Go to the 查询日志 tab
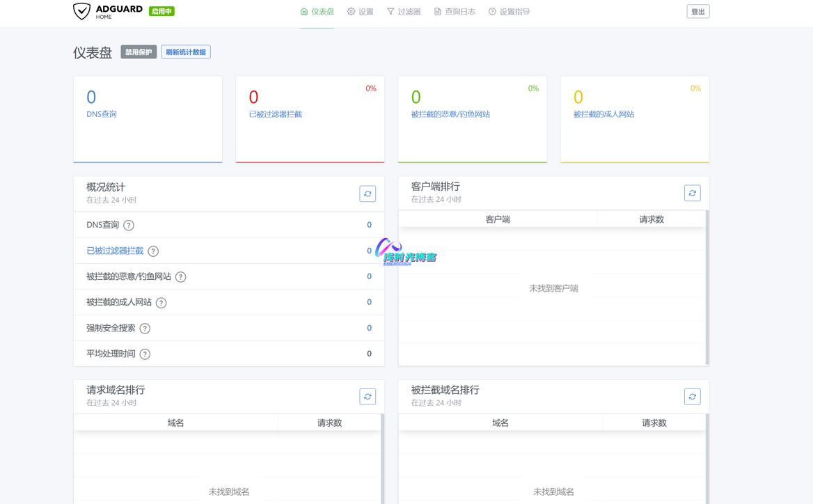Viewport: 813px width, 504px height. pyautogui.click(x=455, y=12)
